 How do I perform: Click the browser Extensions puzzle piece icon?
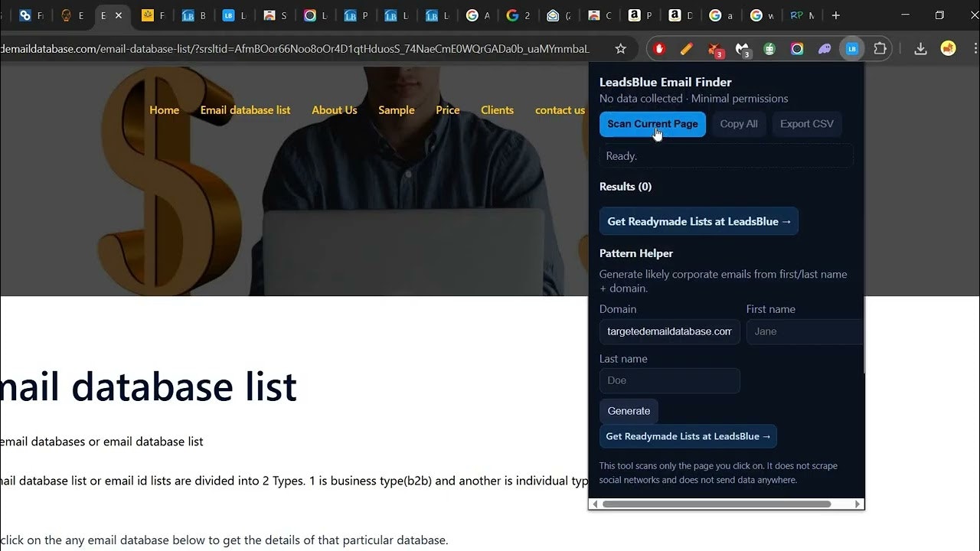pyautogui.click(x=880, y=48)
